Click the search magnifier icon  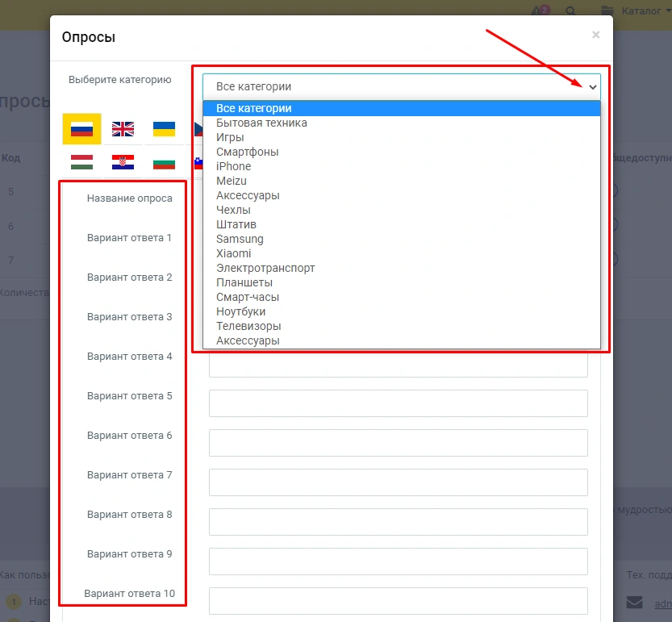pyautogui.click(x=570, y=11)
